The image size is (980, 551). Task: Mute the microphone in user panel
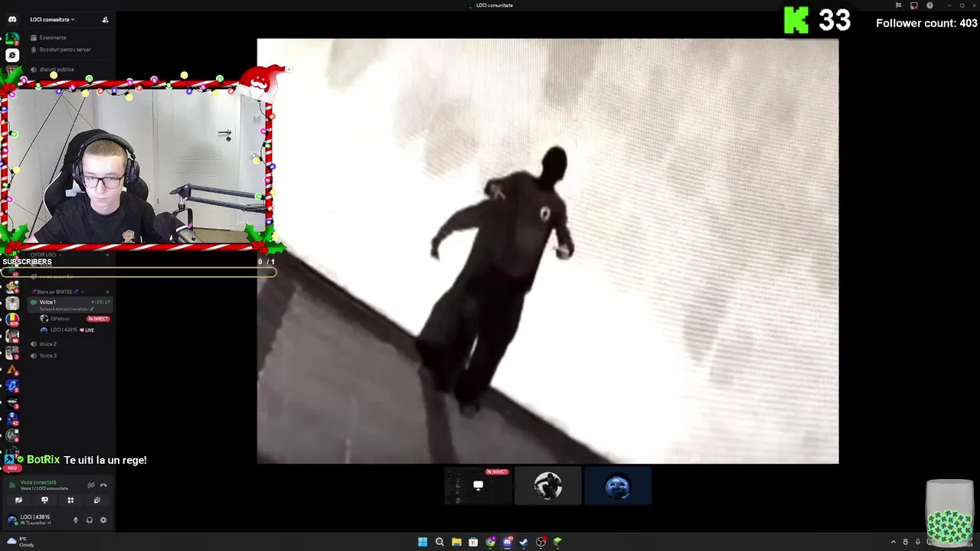75,520
